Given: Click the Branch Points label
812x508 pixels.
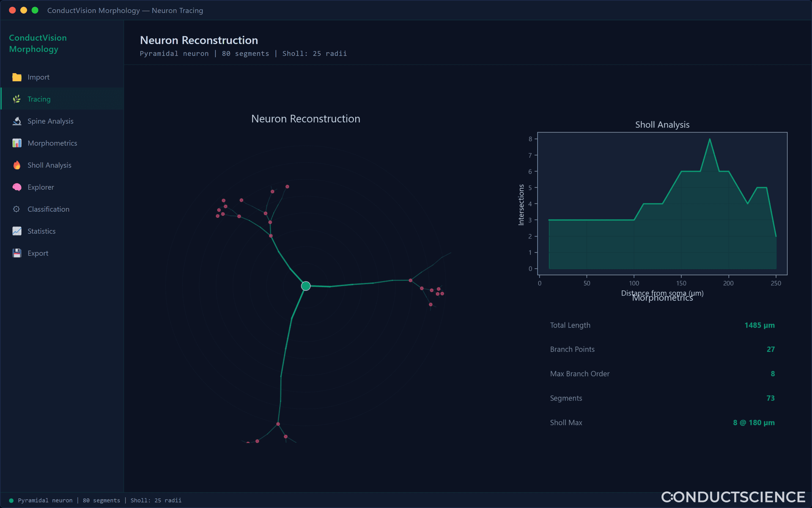Looking at the screenshot, I should pyautogui.click(x=572, y=349).
